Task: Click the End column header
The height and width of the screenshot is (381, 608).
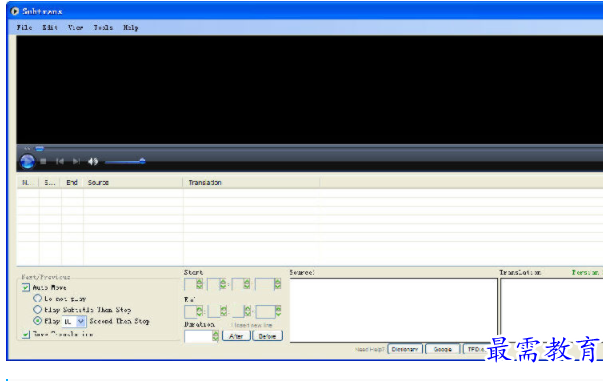Action: click(x=72, y=182)
